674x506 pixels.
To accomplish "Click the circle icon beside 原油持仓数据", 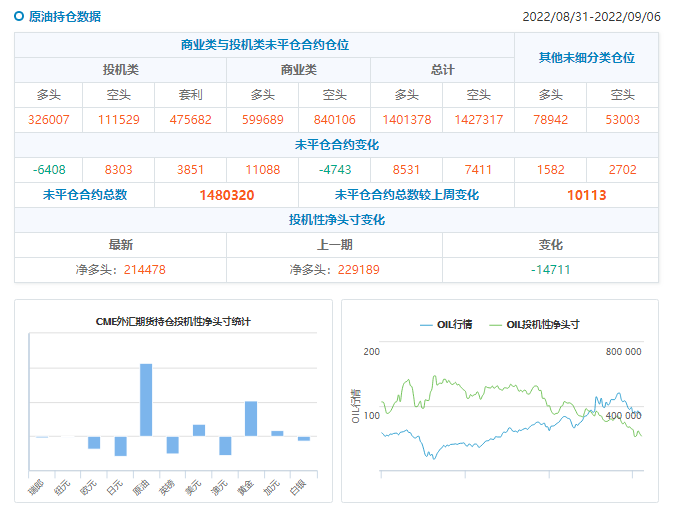I will pyautogui.click(x=19, y=16).
